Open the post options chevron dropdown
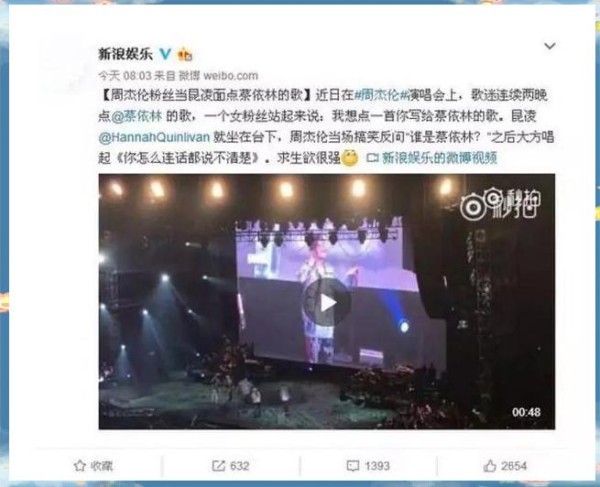This screenshot has width=600, height=487. coord(550,46)
